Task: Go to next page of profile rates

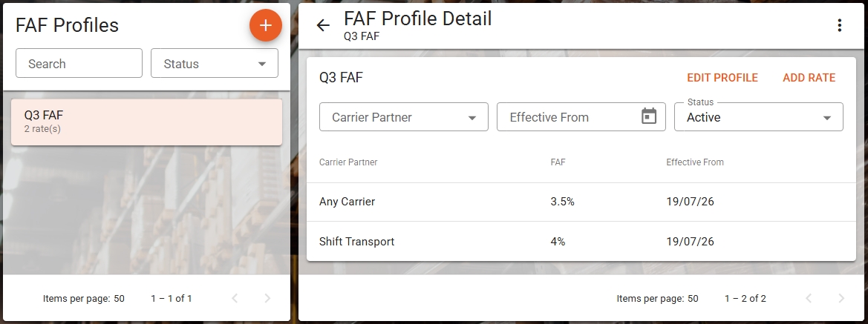Action: (841, 299)
